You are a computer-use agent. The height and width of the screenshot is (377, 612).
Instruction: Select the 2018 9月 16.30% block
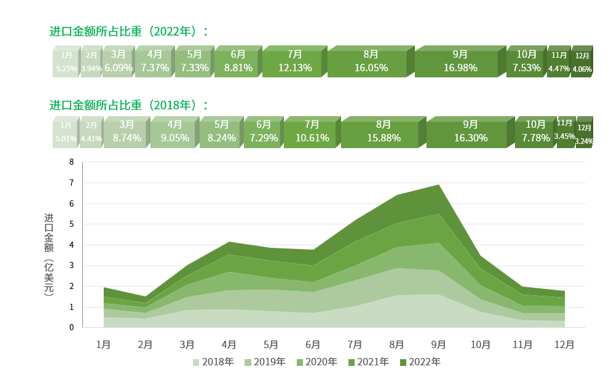tap(470, 132)
